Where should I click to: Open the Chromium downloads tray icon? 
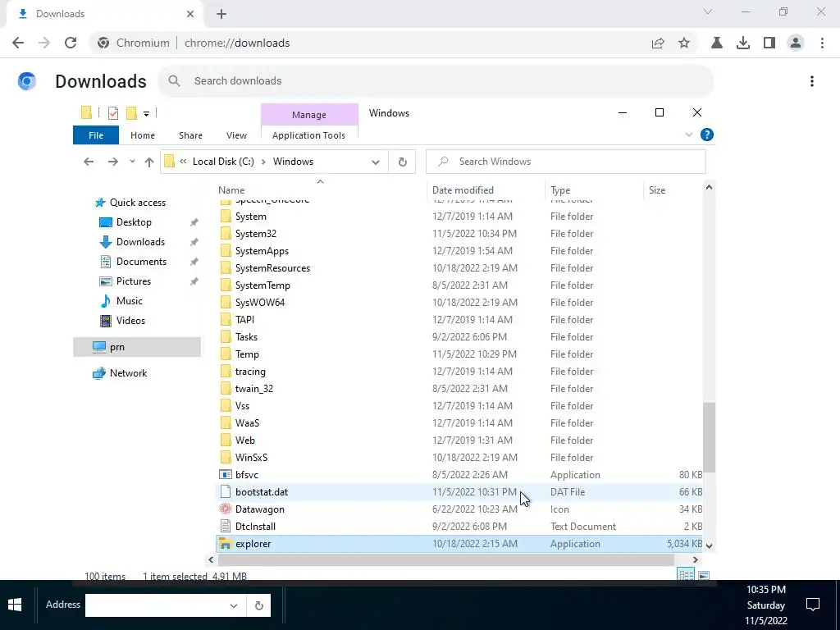point(743,43)
